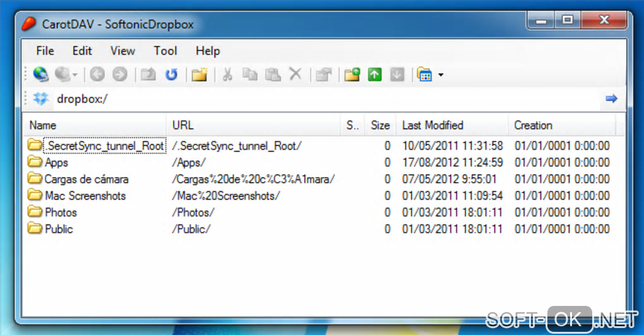This screenshot has height=335, width=644.
Task: Click the blue Go arrow in address bar
Action: click(x=612, y=98)
